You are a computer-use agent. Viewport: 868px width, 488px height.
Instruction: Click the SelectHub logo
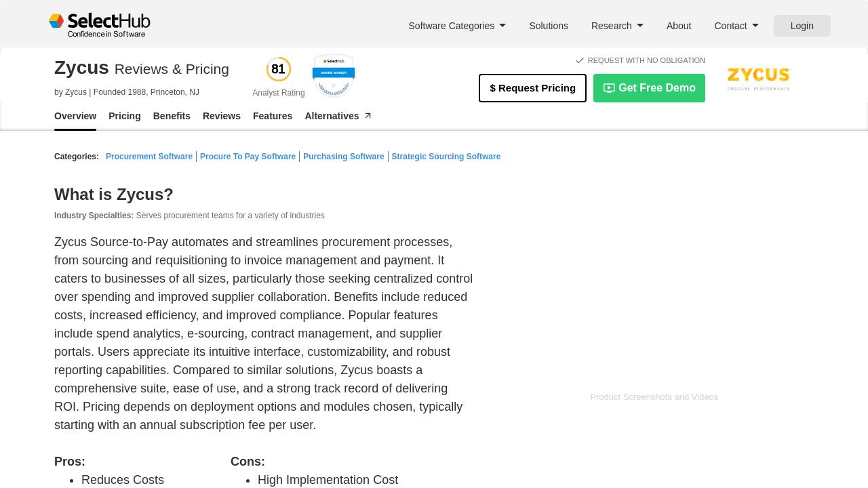[100, 25]
